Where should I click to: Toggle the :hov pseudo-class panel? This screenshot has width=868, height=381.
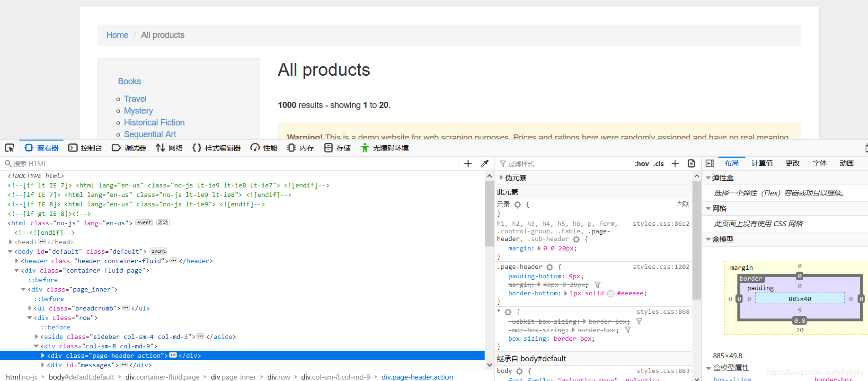tap(642, 164)
